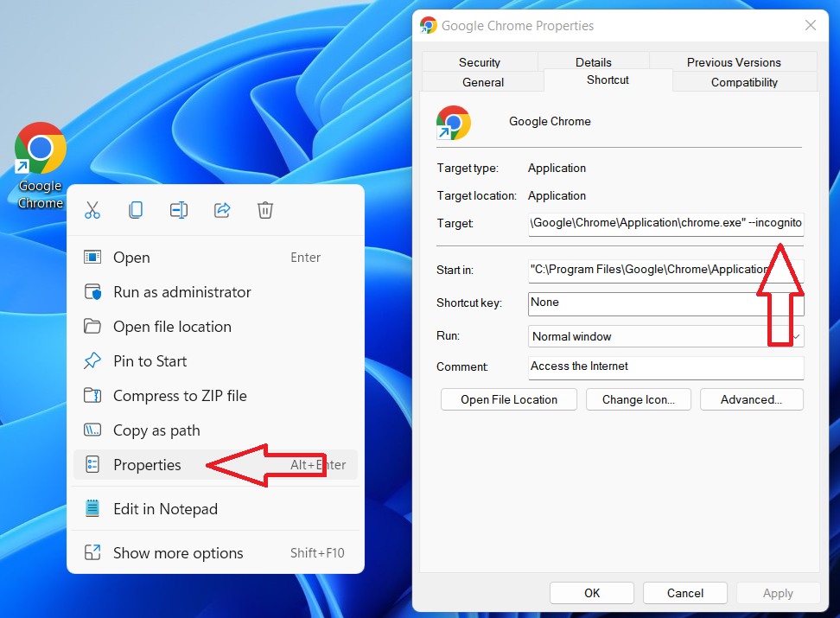
Task: Select Run as administrator
Action: point(215,292)
